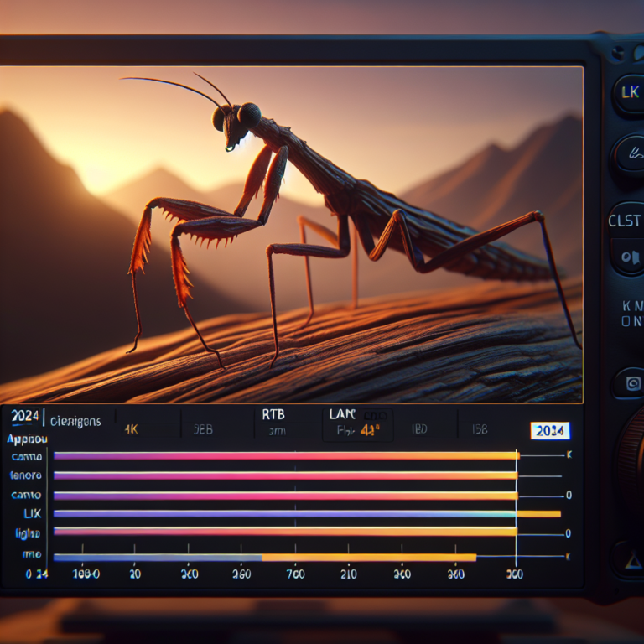Click the '108-0' axis value
This screenshot has width=644, height=644.
tap(86, 574)
